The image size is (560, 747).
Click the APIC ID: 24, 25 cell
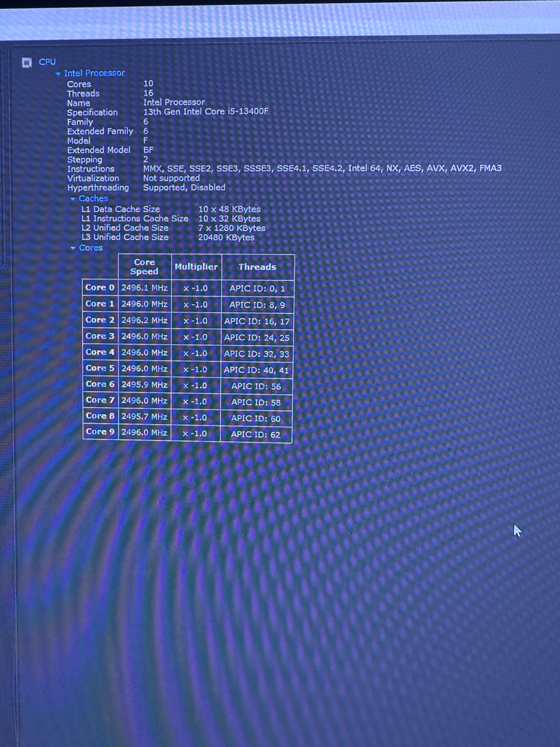[x=257, y=337]
